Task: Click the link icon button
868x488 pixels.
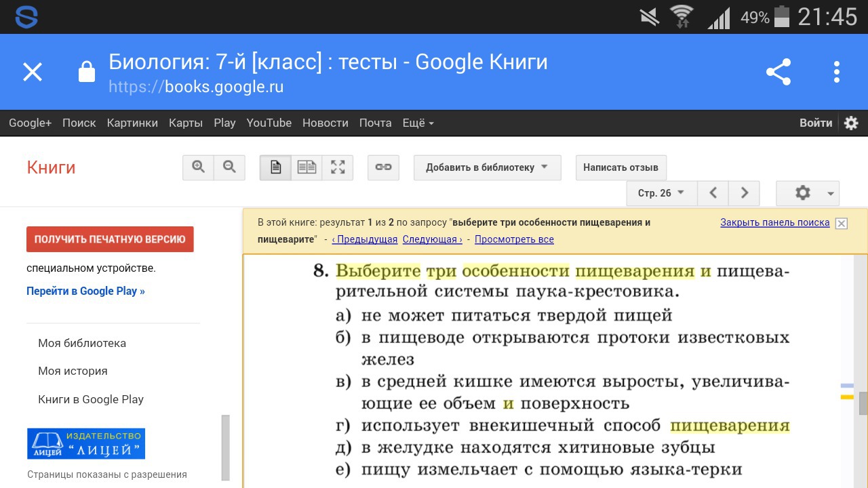Action: point(383,167)
